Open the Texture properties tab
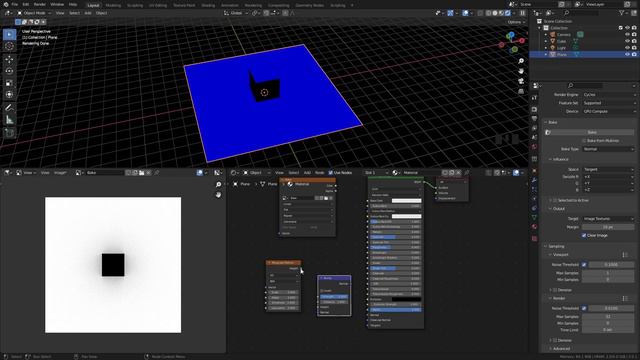The height and width of the screenshot is (360, 640). [x=534, y=239]
